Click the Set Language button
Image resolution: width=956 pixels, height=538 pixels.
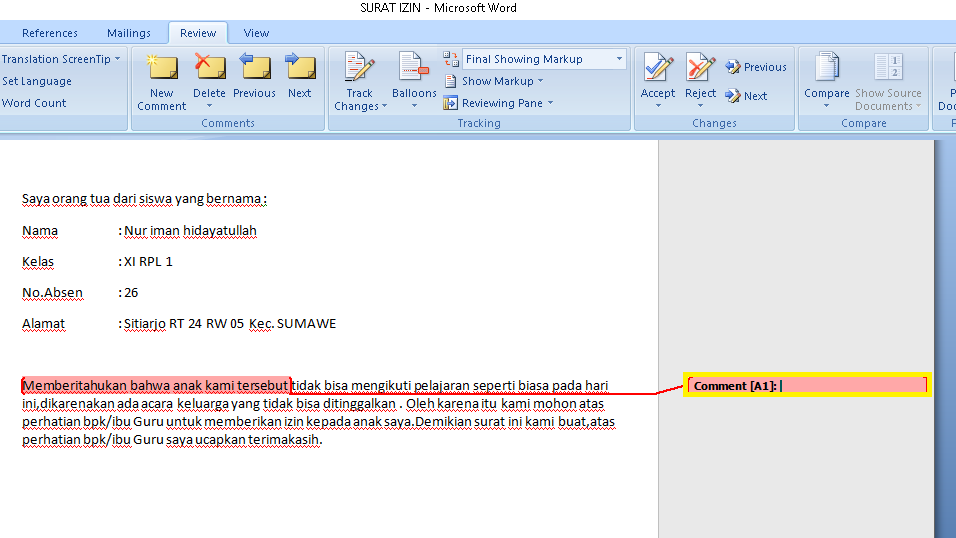[37, 81]
